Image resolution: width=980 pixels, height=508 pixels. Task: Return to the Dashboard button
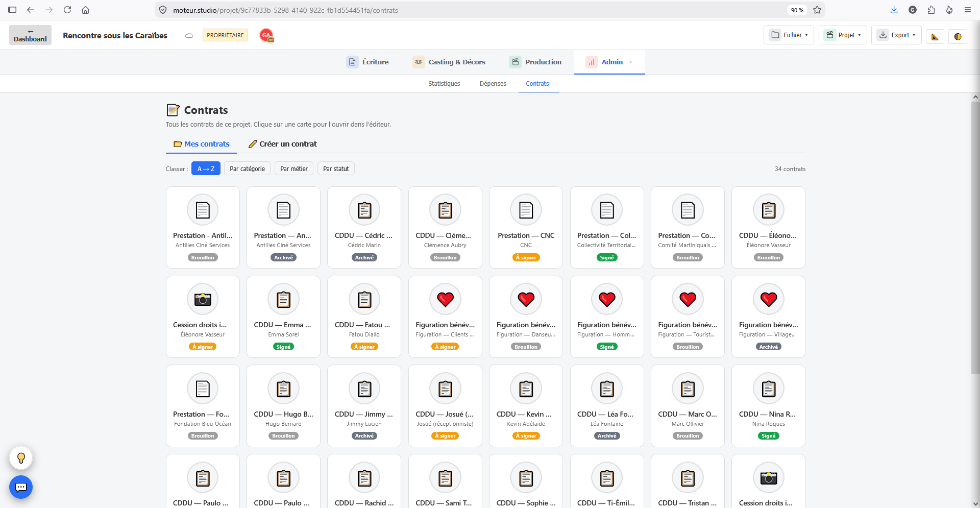click(30, 35)
